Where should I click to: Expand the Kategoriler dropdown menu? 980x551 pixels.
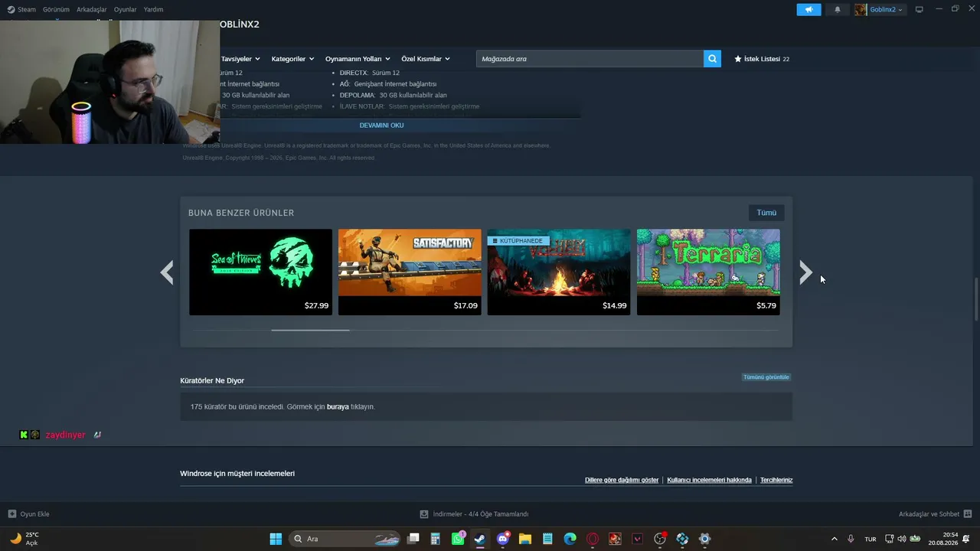tap(292, 59)
